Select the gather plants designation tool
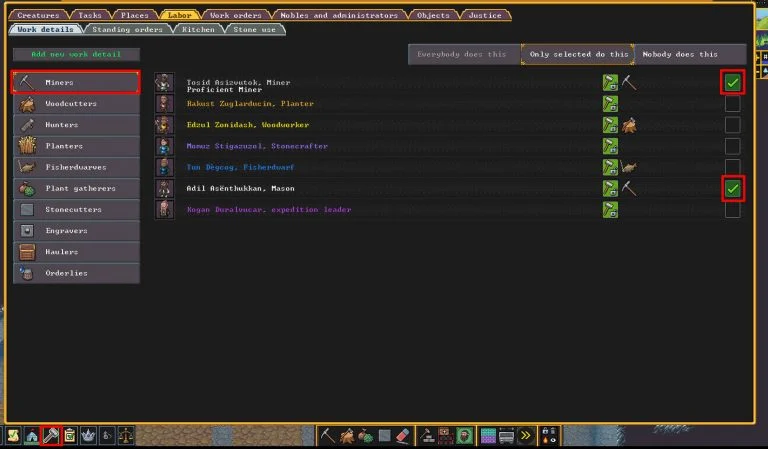The image size is (768, 449). (x=365, y=435)
